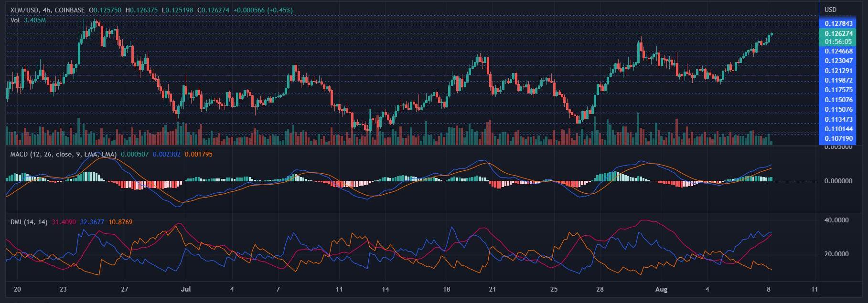
Task: Click the orange DMI value 10.8769
Action: point(120,222)
